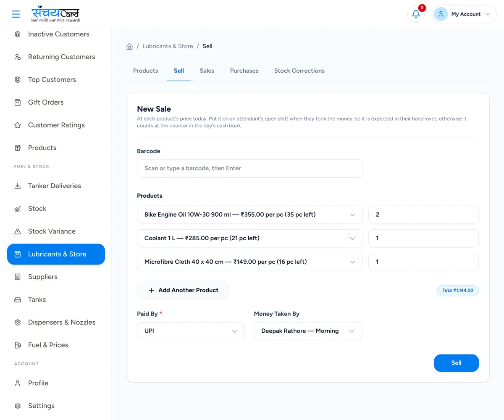The width and height of the screenshot is (504, 420).
Task: Switch to the Stock Corrections tab
Action: 299,71
